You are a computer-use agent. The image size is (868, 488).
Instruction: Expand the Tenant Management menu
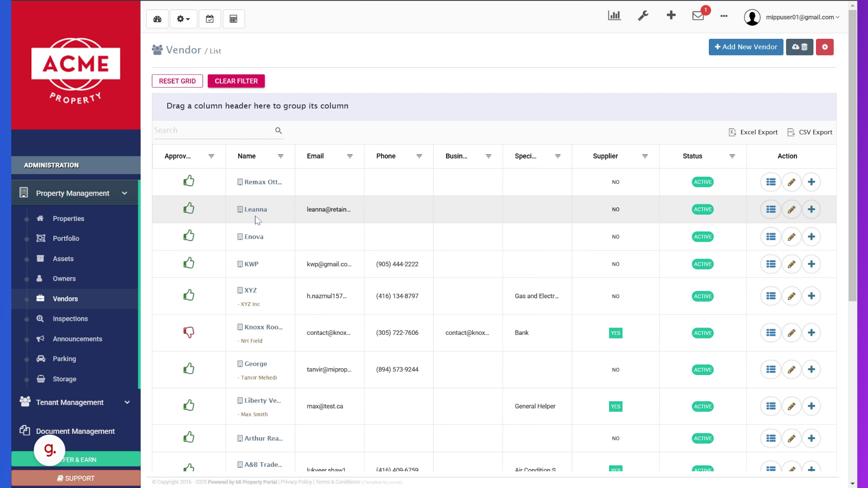[x=75, y=402]
